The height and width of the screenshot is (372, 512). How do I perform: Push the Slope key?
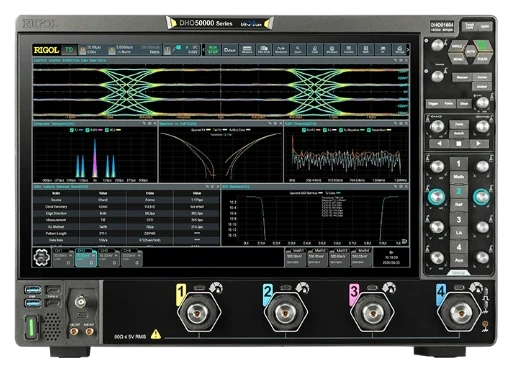[464, 104]
